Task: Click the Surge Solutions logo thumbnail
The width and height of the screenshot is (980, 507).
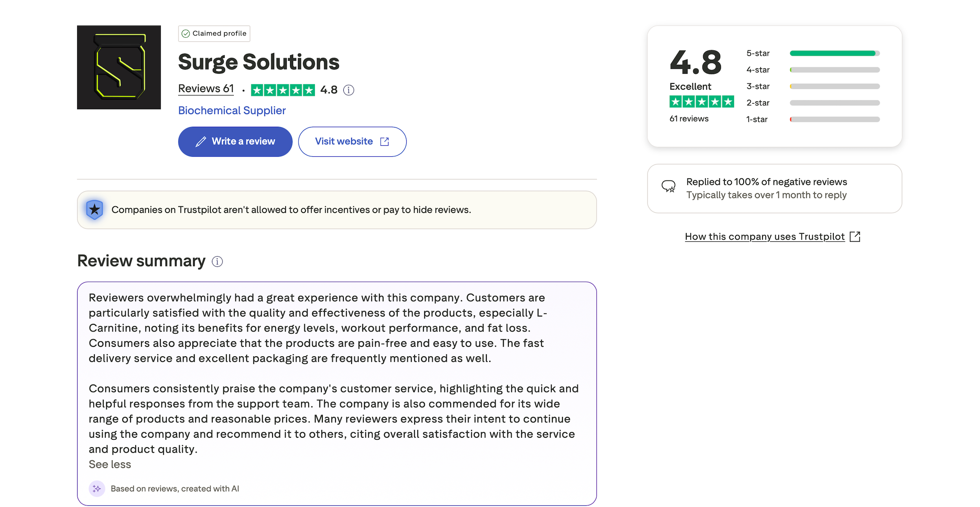Action: [119, 67]
